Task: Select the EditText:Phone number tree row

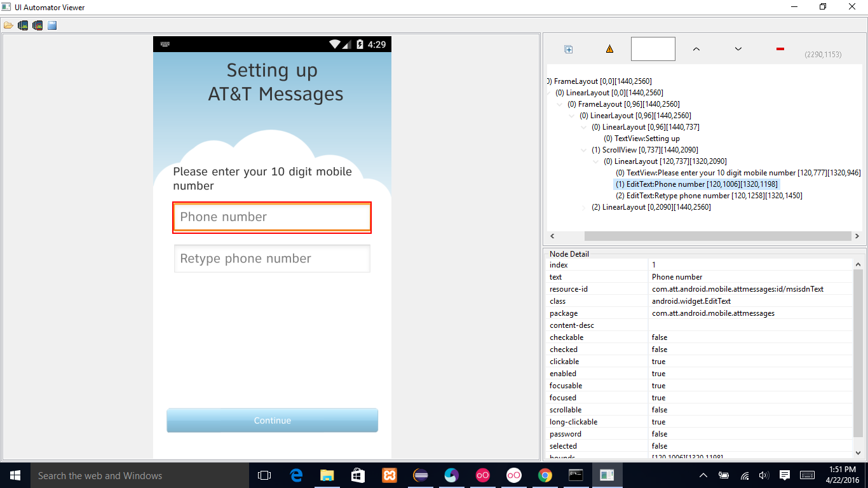Action: tap(696, 184)
